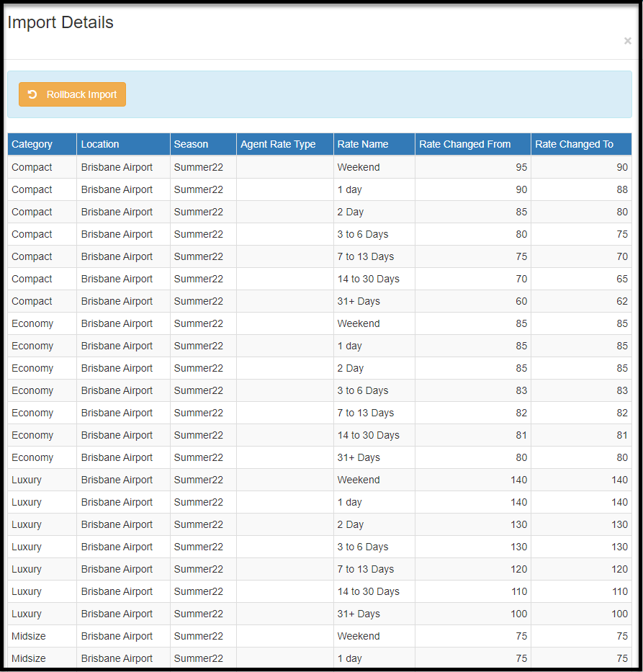Screen dimensions: 643x672
Task: Click value 95 in Compact Weekend Changed From
Action: coord(521,167)
